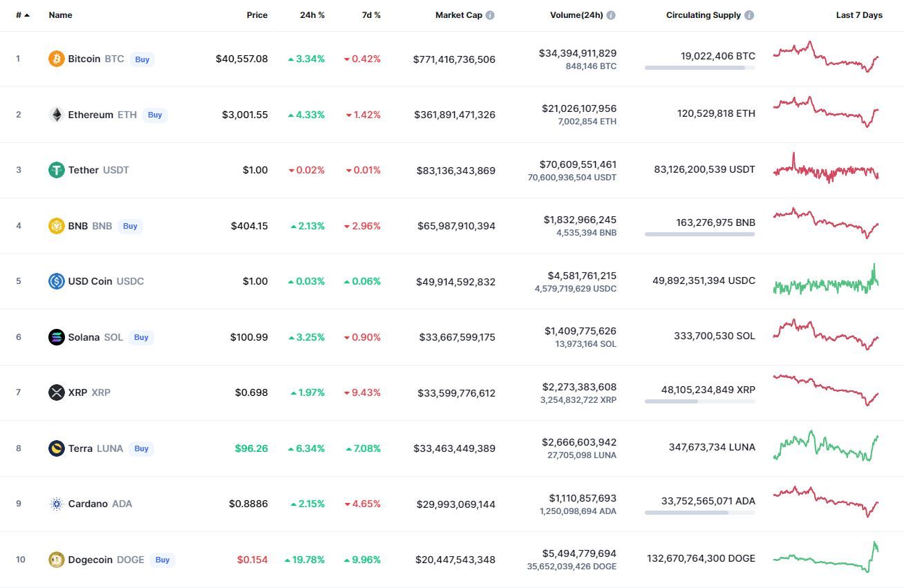This screenshot has height=588, width=904.
Task: Click the BNB circulating supply progress bar
Action: coord(700,234)
